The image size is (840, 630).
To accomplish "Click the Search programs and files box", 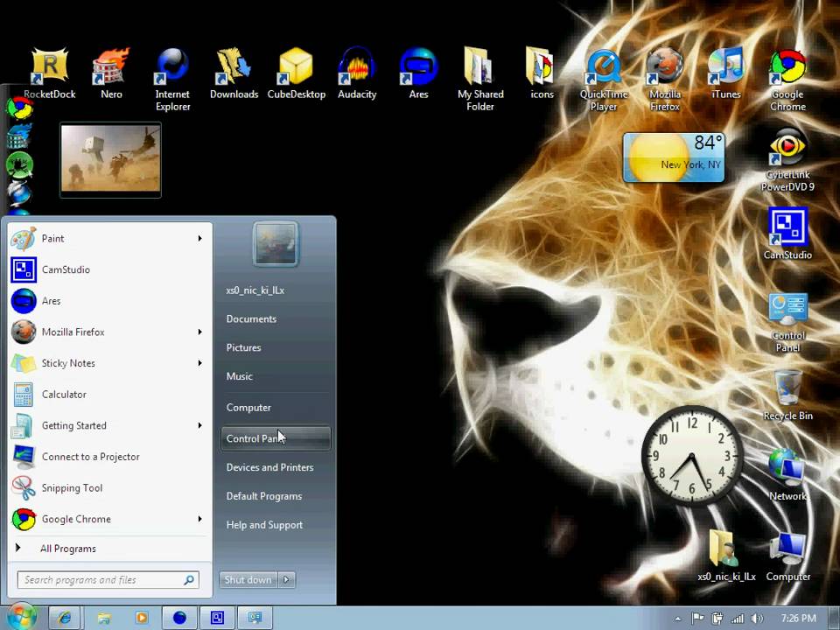I will tap(108, 579).
